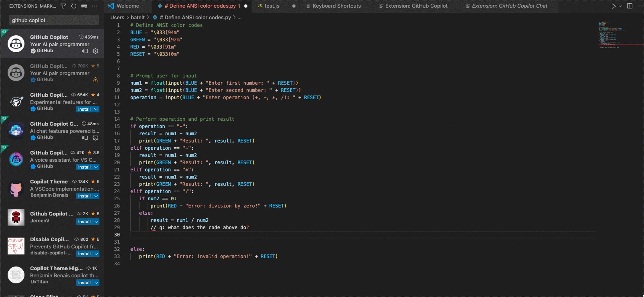Expand the run button dropdown arrow
Viewport: 644px width, 297px height.
click(620, 6)
